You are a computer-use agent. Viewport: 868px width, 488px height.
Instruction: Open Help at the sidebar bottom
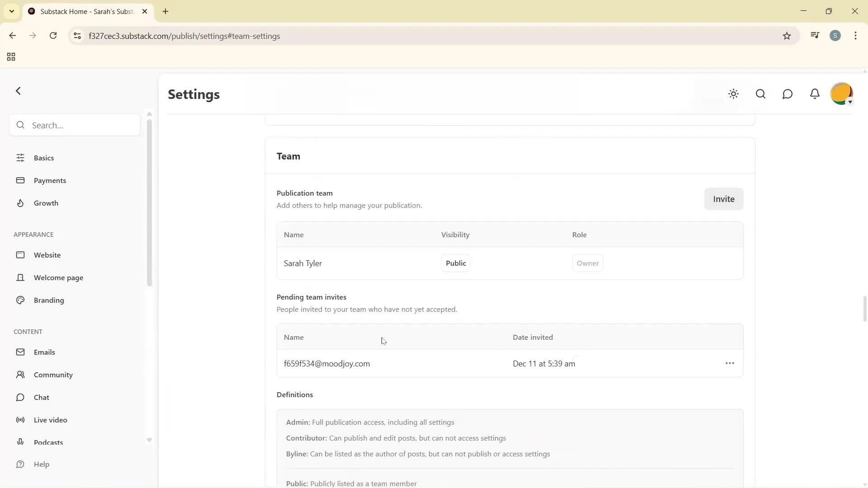click(41, 464)
